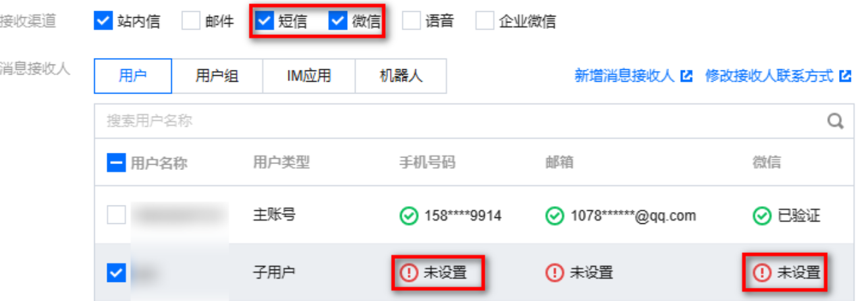The width and height of the screenshot is (868, 301).
Task: Focus the 搜索用户名称 search field
Action: pyautogui.click(x=461, y=121)
